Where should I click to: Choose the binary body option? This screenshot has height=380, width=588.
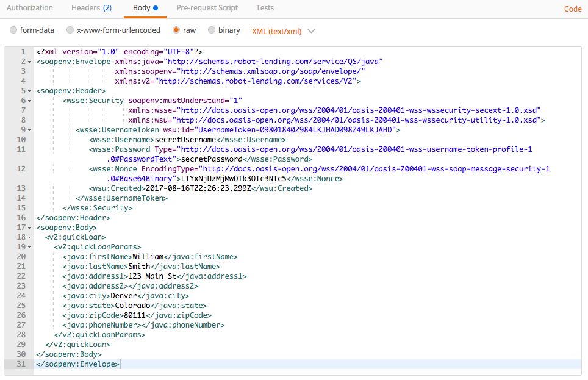point(212,30)
